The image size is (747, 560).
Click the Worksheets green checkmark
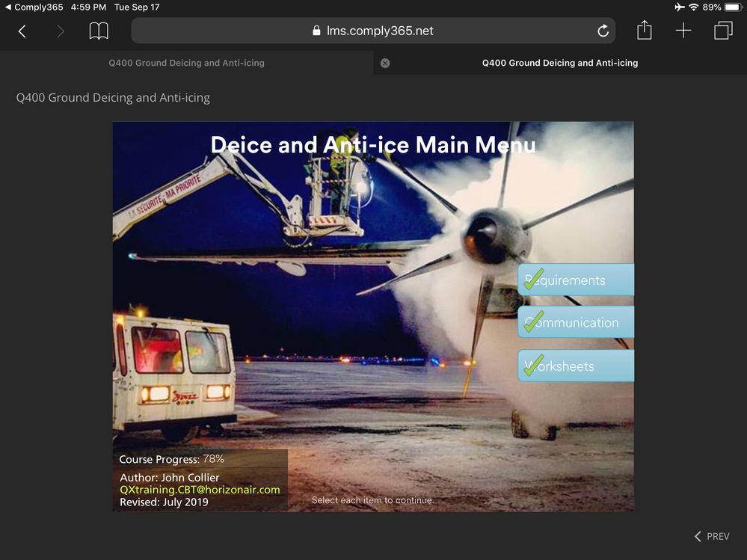pos(534,365)
